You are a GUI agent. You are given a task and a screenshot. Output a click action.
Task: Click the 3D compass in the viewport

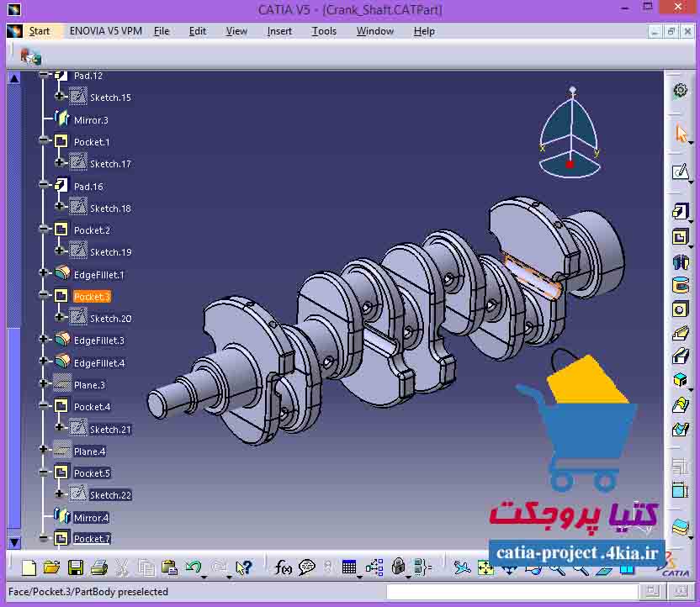coord(570,133)
